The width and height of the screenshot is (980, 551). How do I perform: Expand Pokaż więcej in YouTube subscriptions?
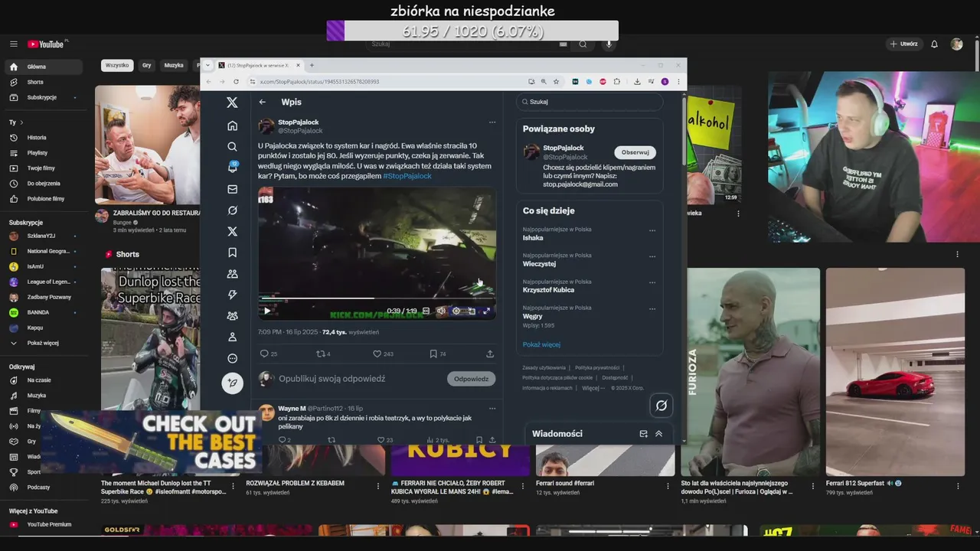(43, 343)
